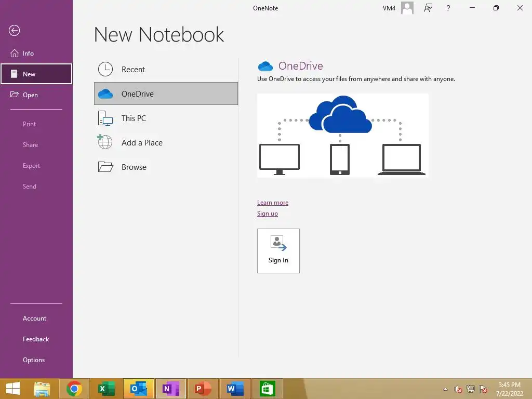Click the This PC computer icon

point(105,118)
